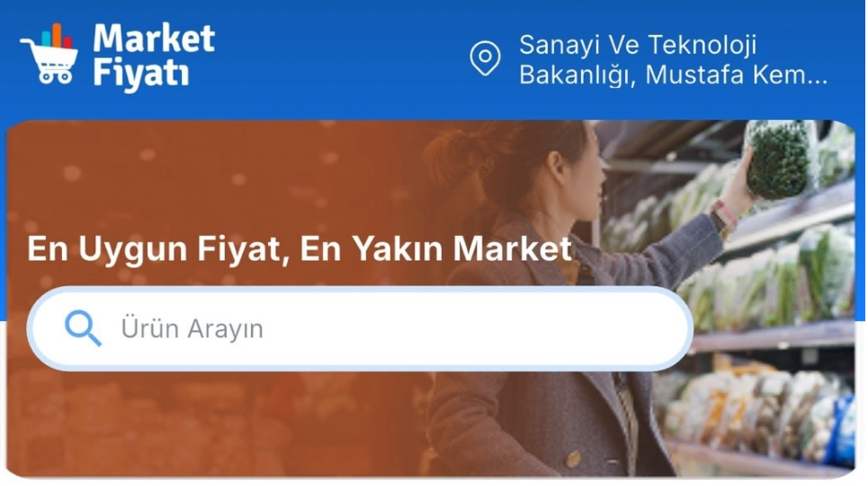The image size is (868, 486).
Task: Click the cart wheels in the logo
Action: point(55,77)
